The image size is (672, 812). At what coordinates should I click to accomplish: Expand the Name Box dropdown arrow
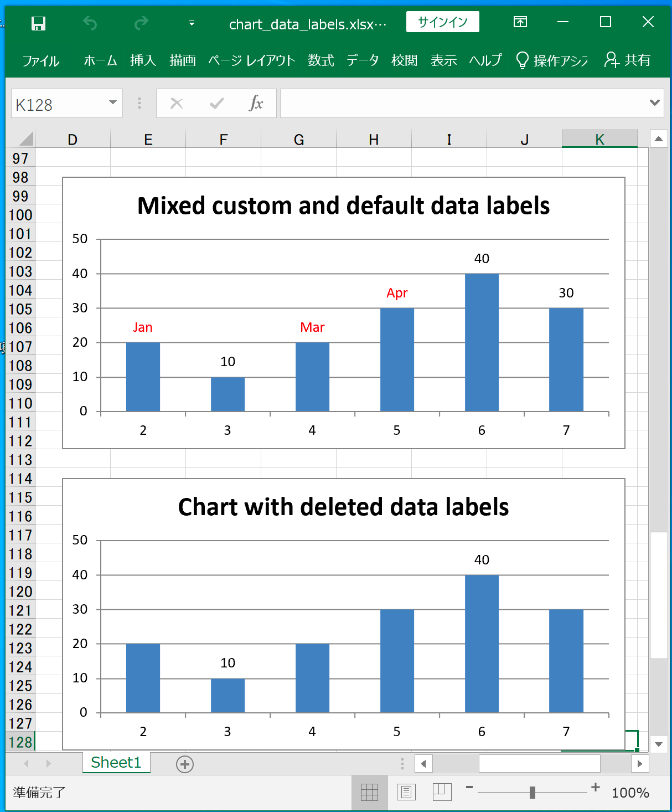(113, 103)
